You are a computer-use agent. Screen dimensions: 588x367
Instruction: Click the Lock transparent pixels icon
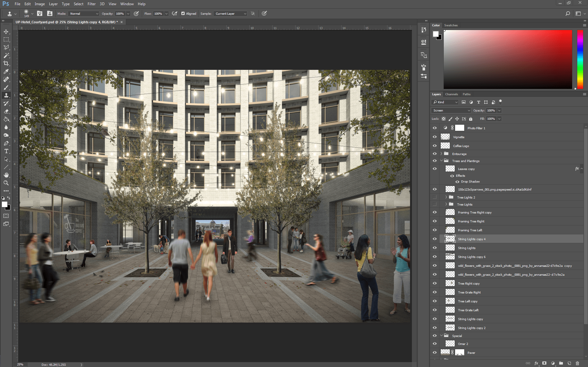444,119
